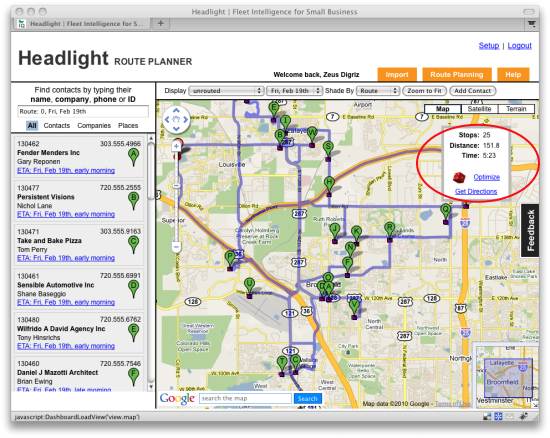Click map marker K on the map

click(x=356, y=234)
